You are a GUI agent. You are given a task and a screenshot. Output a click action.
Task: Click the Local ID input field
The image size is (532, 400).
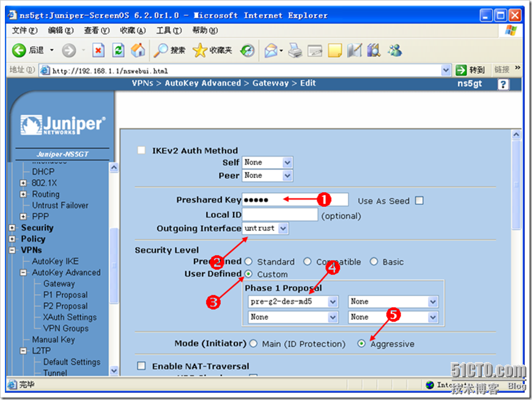280,215
